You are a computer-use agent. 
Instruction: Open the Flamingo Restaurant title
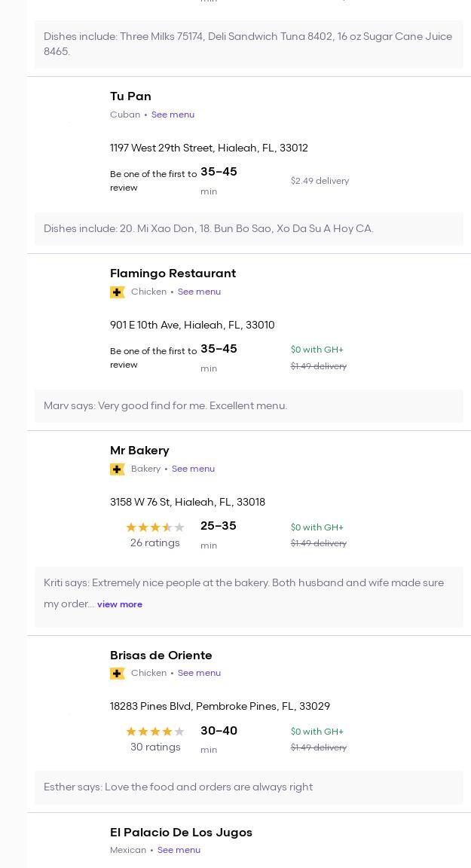point(173,274)
